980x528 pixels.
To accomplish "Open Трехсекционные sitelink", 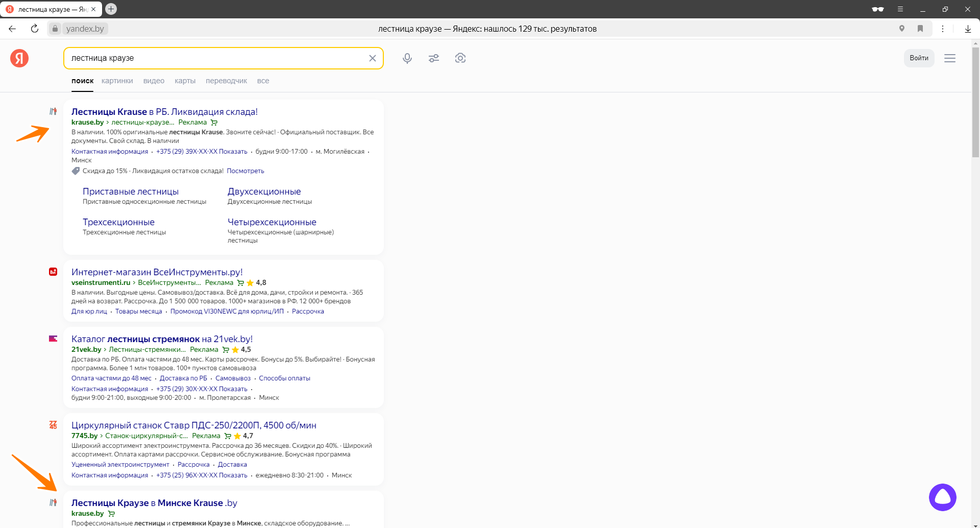I will pyautogui.click(x=118, y=222).
